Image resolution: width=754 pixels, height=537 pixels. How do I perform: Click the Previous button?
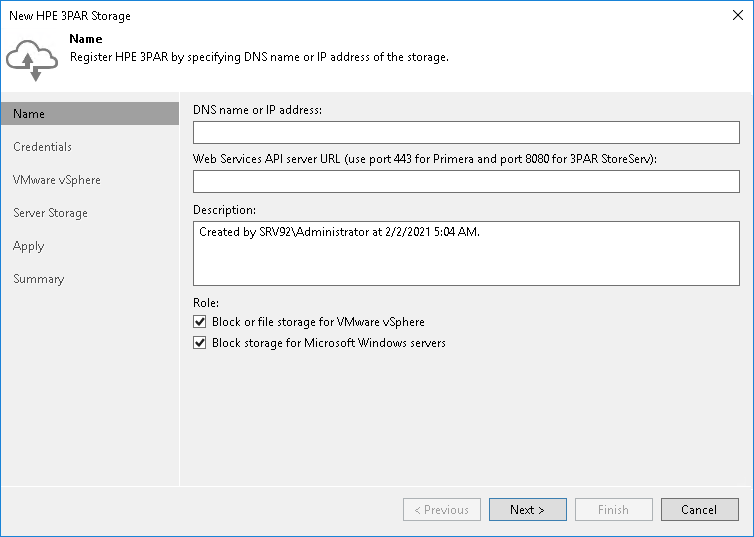[441, 510]
